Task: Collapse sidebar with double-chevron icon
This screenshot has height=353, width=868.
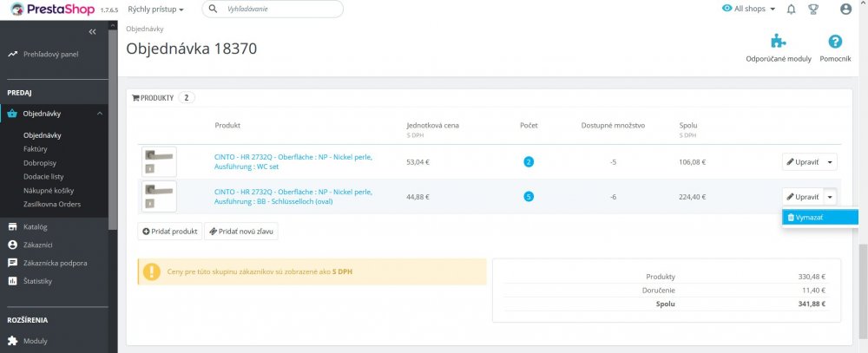Action: point(93,32)
